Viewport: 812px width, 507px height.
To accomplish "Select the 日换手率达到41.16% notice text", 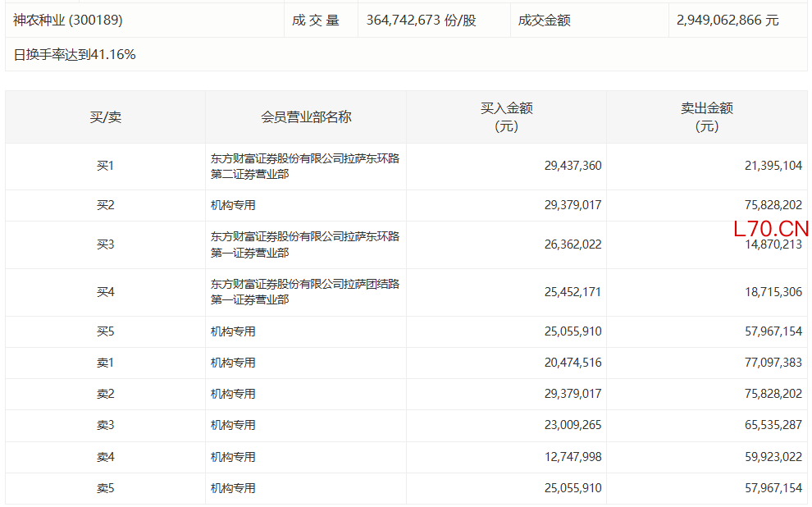I will coord(75,55).
